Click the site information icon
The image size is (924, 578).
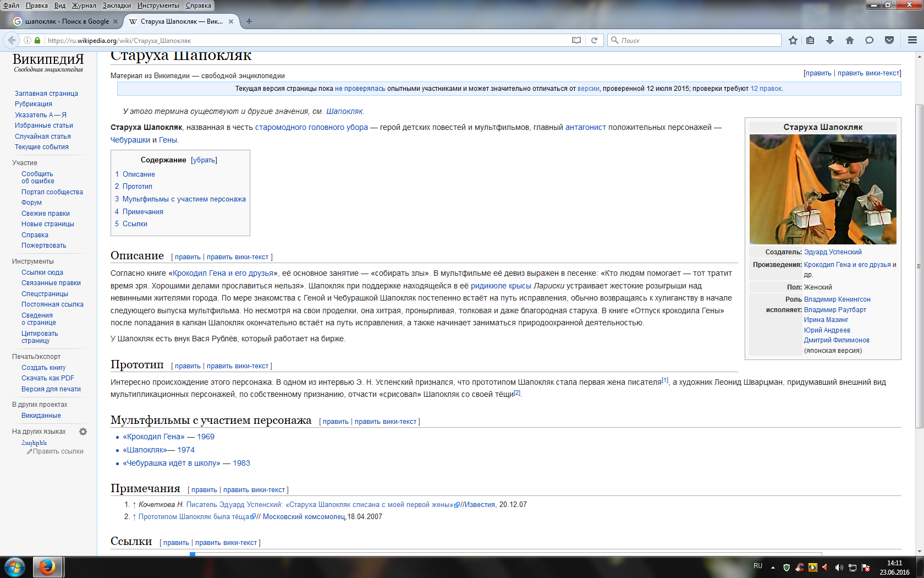click(x=27, y=40)
